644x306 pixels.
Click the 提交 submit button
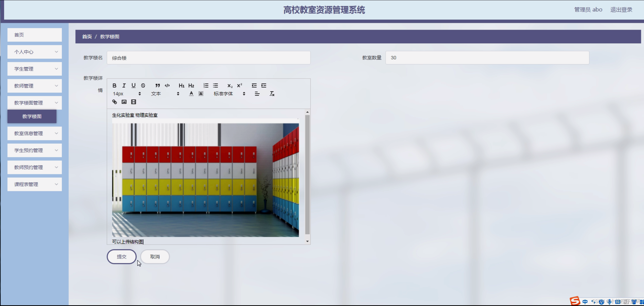pos(122,256)
